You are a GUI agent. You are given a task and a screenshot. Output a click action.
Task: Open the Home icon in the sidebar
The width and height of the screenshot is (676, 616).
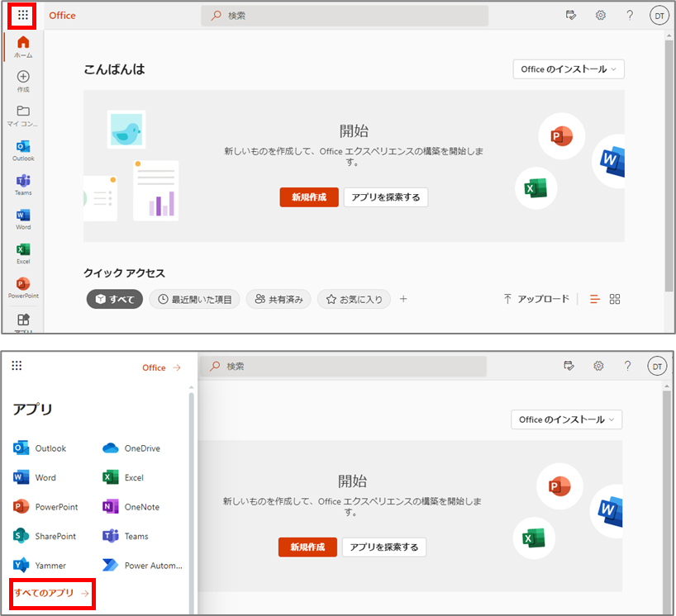(23, 46)
